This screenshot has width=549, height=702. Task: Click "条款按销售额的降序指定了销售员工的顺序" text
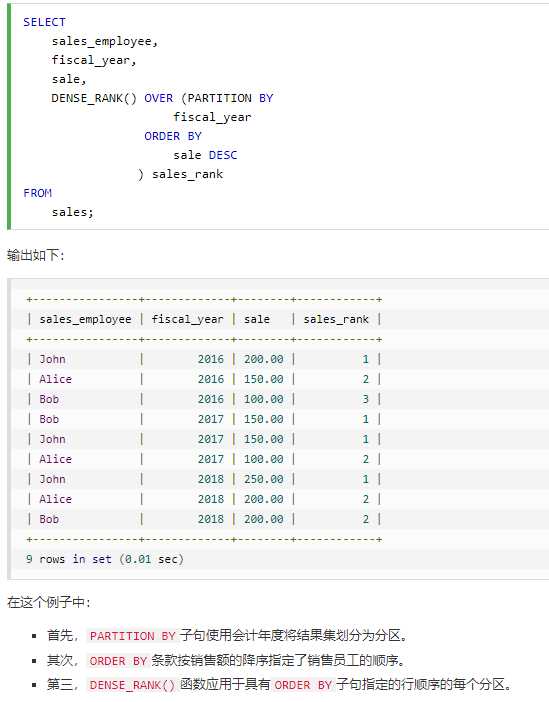click(275, 660)
